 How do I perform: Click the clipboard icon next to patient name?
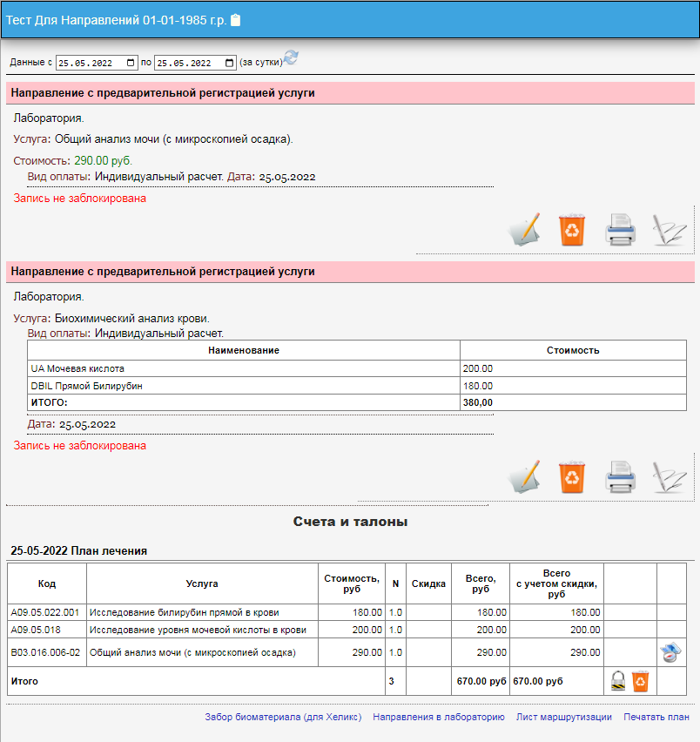coord(236,20)
